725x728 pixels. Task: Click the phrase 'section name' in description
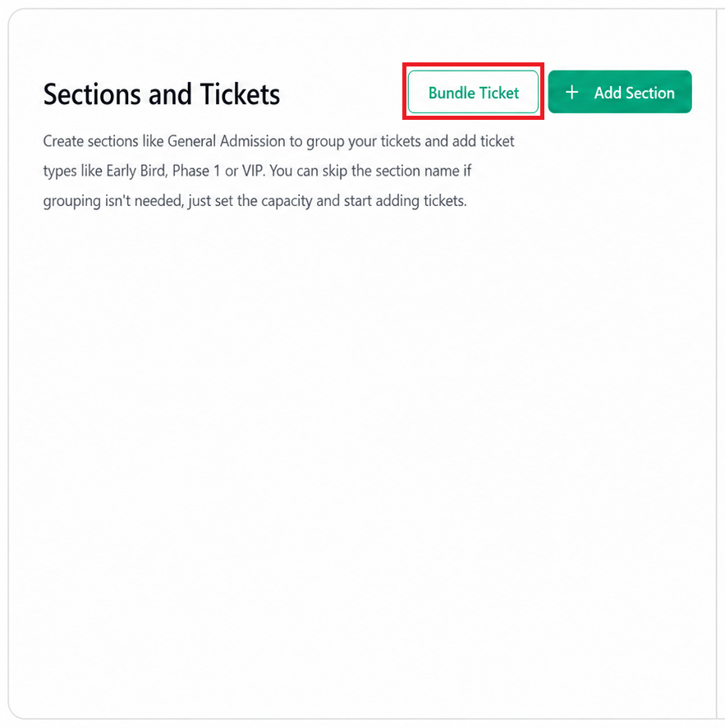pos(418,171)
